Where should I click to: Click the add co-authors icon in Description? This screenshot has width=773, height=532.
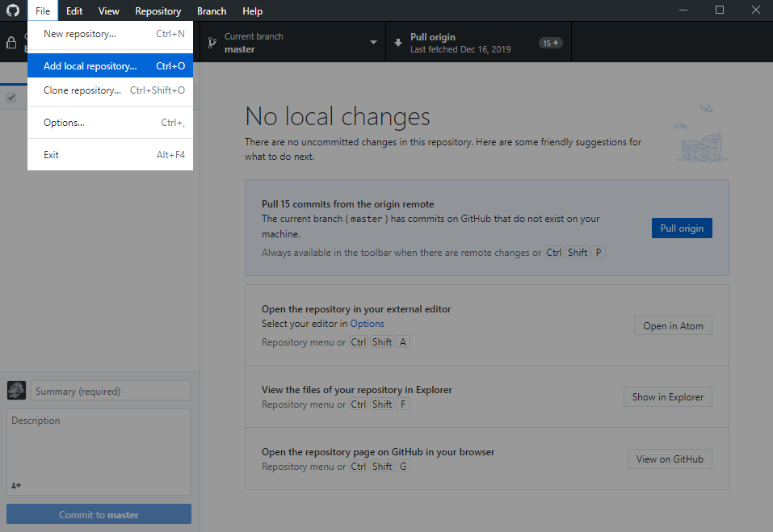(x=16, y=485)
